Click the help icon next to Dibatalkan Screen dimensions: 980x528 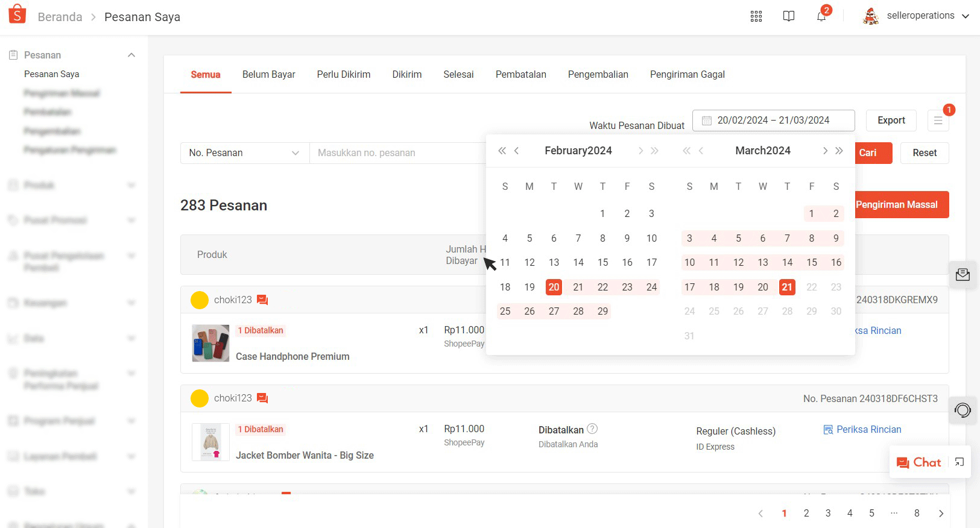592,429
